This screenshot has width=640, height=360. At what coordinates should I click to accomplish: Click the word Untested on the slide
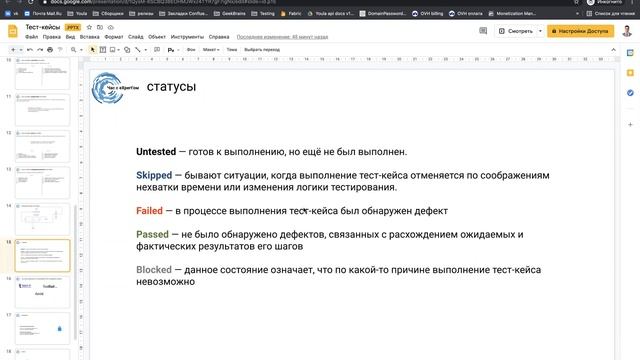point(156,151)
